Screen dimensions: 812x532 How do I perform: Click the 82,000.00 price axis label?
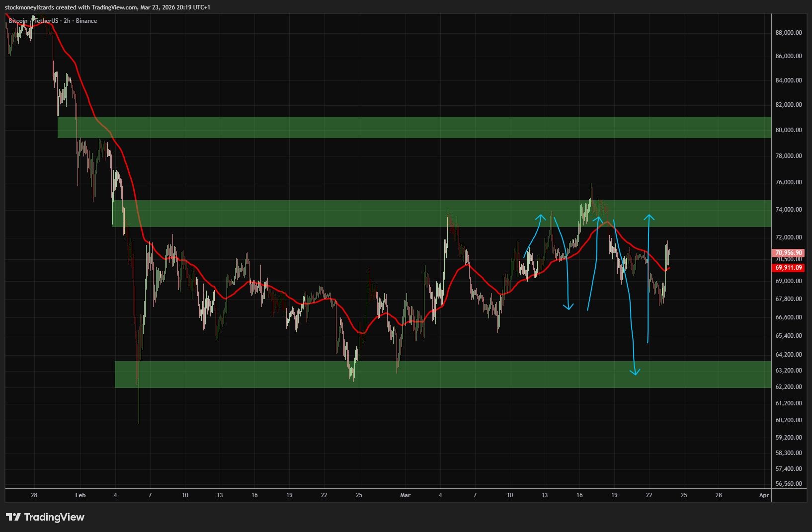tap(789, 105)
